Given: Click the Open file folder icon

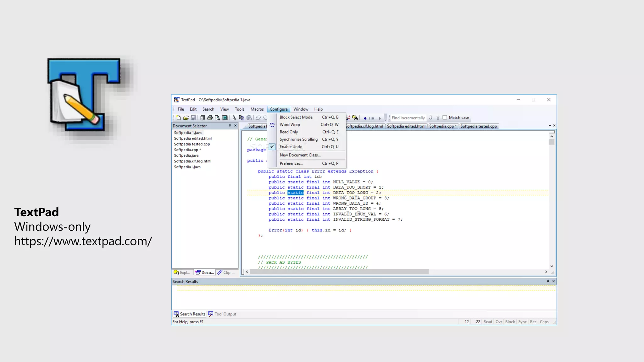Looking at the screenshot, I should [186, 118].
